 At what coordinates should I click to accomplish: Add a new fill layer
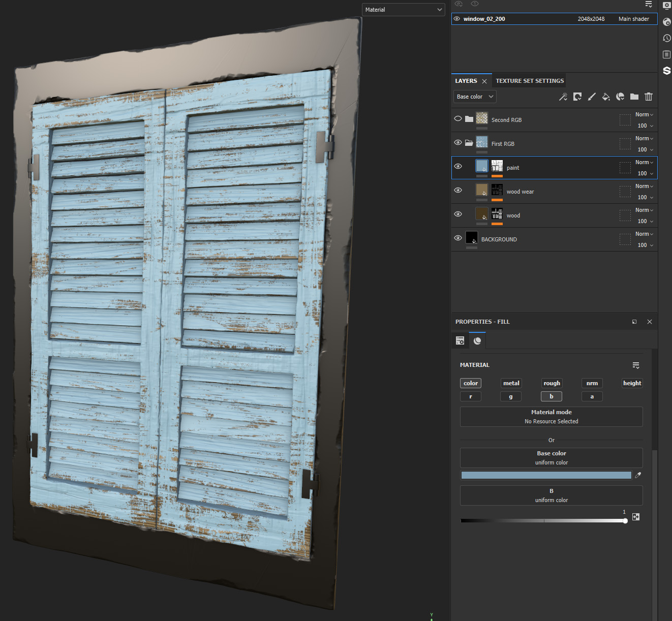coord(577,97)
